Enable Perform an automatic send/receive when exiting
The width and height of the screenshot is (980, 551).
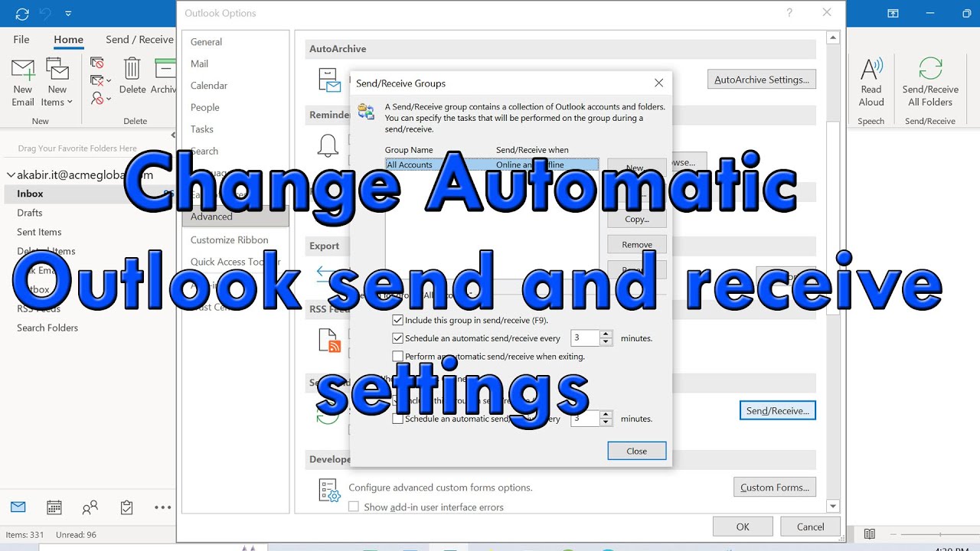(397, 356)
